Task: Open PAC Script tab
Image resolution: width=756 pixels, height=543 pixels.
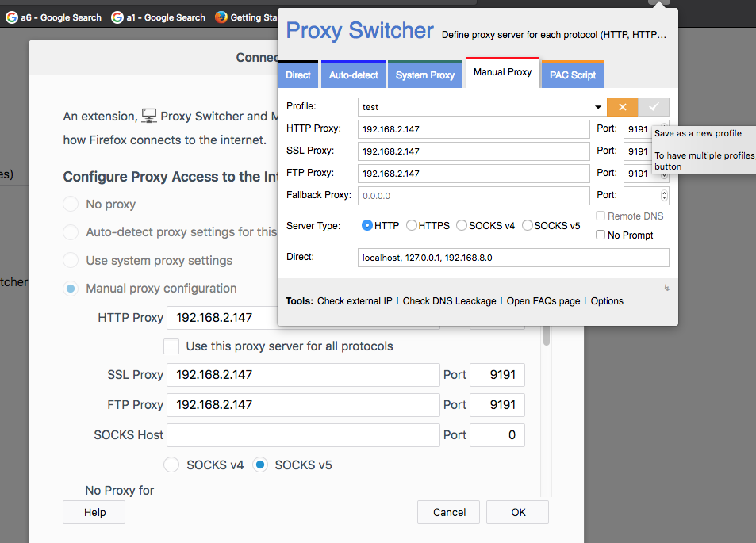Action: (573, 75)
